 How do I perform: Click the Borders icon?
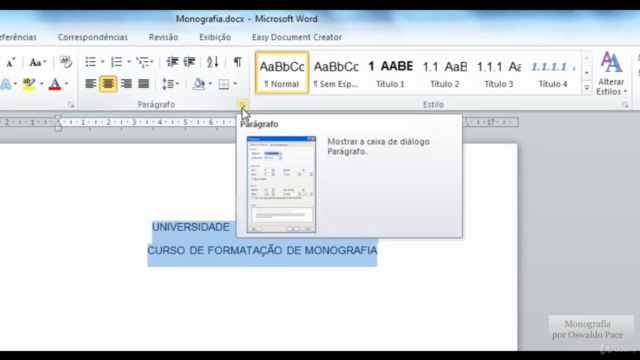pyautogui.click(x=224, y=84)
